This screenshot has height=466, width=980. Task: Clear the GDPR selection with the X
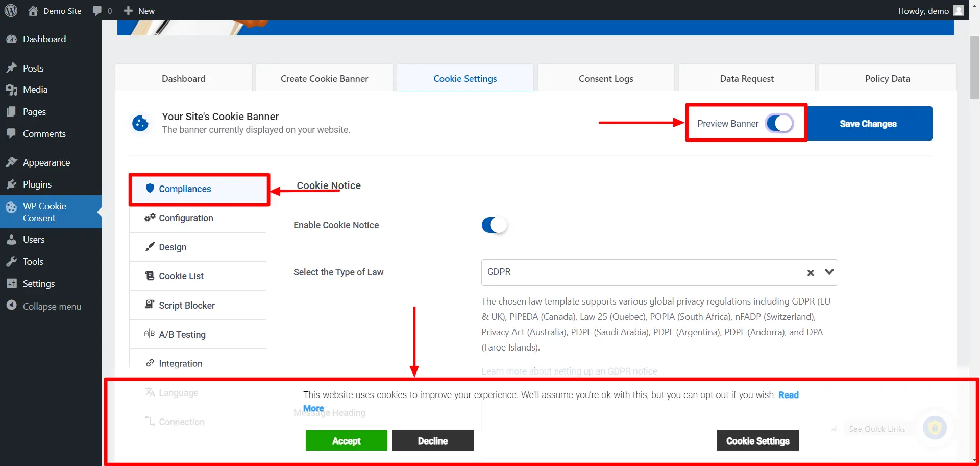click(x=810, y=273)
